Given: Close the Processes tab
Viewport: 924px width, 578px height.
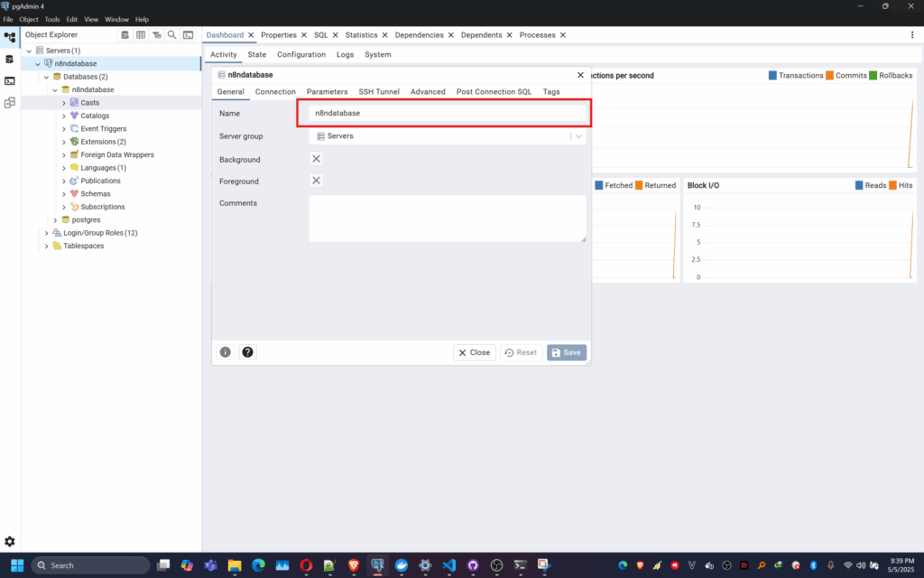Looking at the screenshot, I should coord(563,35).
